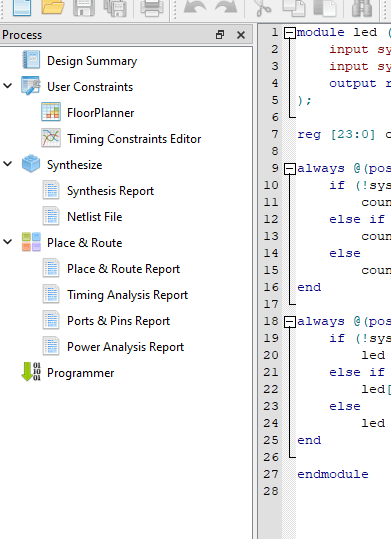
Task: Select the Programmer process label
Action: point(80,373)
